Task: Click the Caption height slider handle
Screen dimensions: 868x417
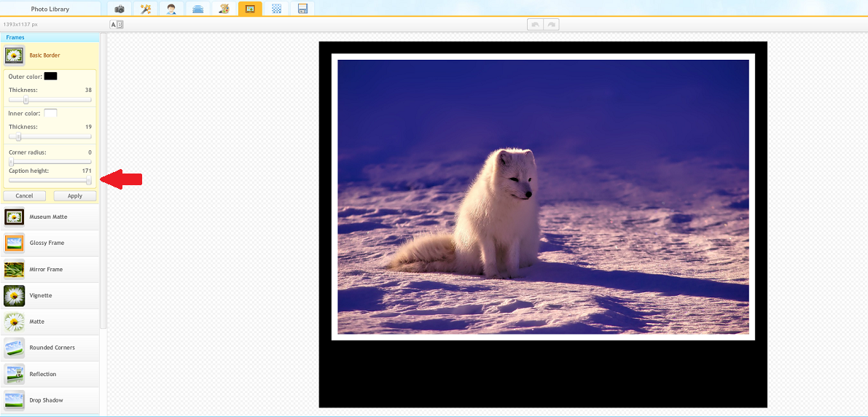Action: click(x=89, y=180)
